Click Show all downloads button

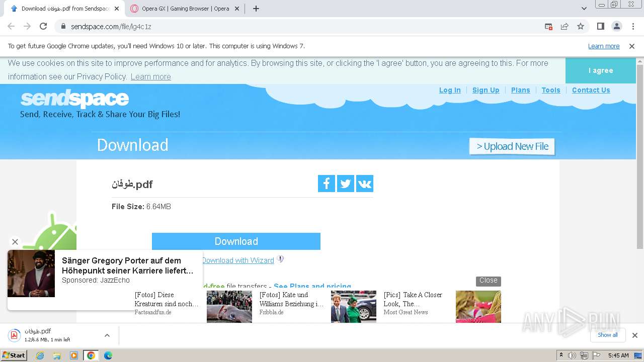(608, 335)
